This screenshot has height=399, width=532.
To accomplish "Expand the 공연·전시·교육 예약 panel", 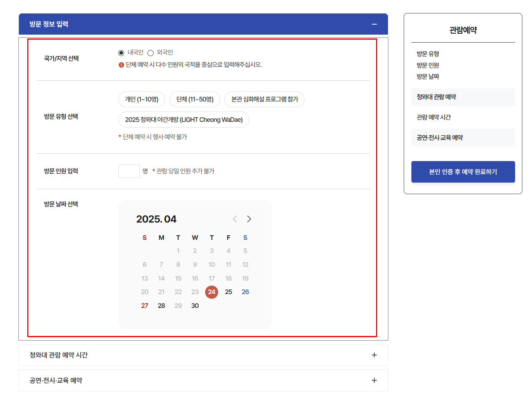I will click(x=204, y=380).
